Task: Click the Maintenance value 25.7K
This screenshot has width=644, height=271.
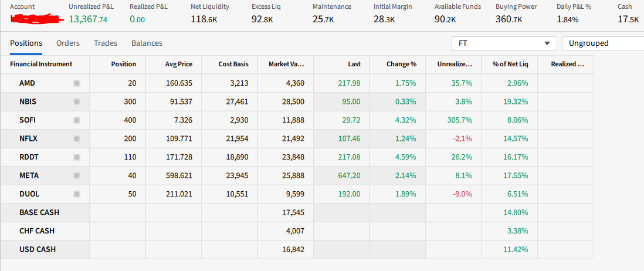Action: click(x=323, y=19)
